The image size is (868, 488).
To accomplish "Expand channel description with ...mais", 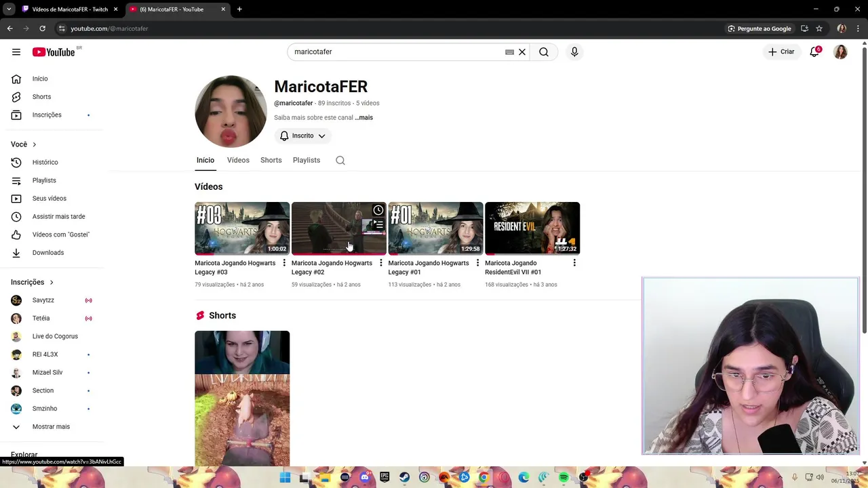I will tap(364, 118).
